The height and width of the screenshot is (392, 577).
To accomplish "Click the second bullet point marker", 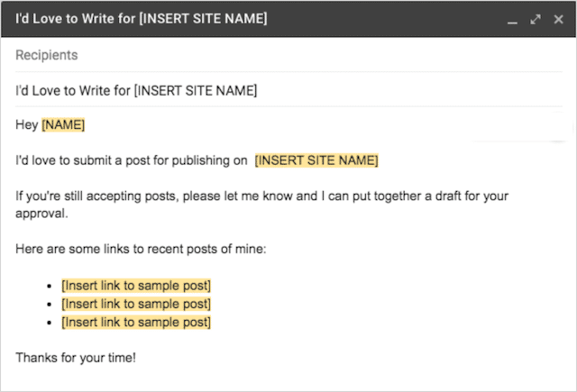I will pos(48,305).
